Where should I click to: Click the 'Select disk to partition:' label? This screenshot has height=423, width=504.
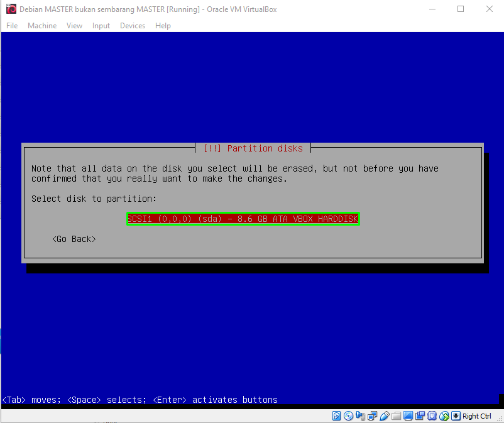click(94, 199)
